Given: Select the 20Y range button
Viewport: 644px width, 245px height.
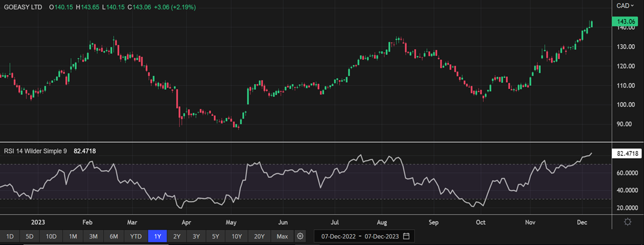Looking at the screenshot, I should [259, 236].
